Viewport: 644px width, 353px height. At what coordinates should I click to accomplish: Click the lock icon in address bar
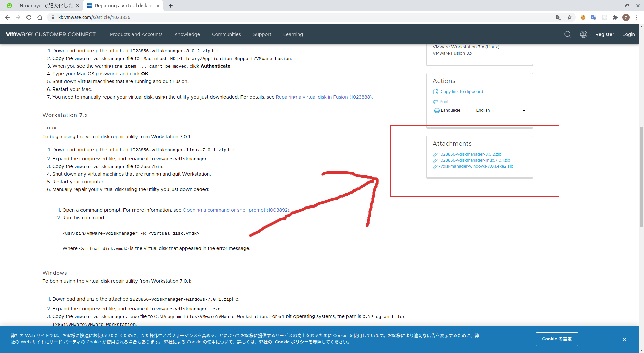53,17
